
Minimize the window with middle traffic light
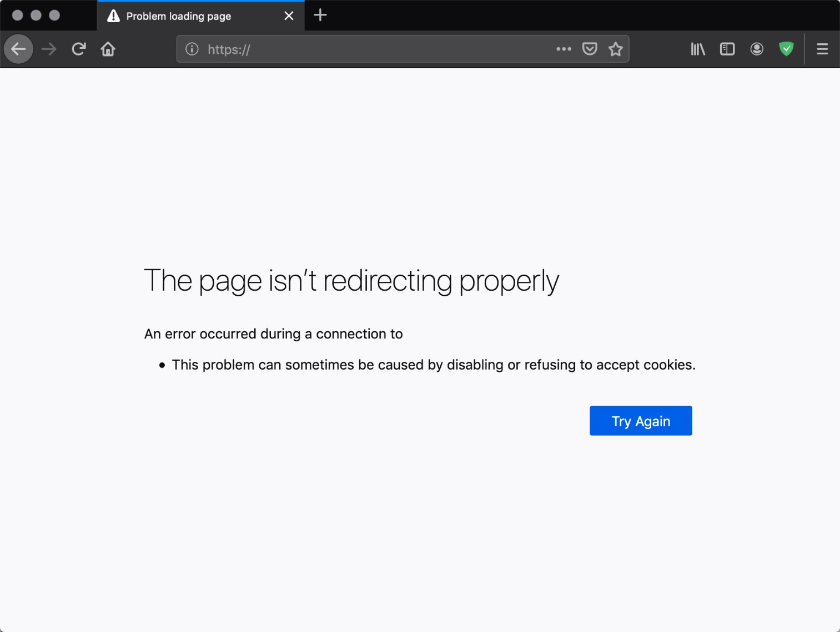[x=36, y=15]
